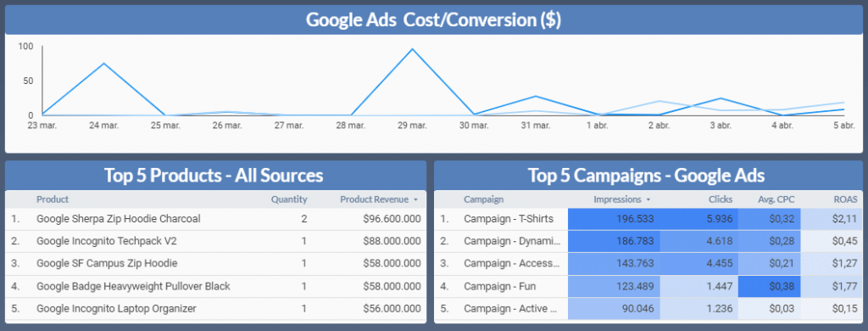Screen dimensions: 868x331
Task: Click the 24 mar. peak on chart
Action: point(103,63)
